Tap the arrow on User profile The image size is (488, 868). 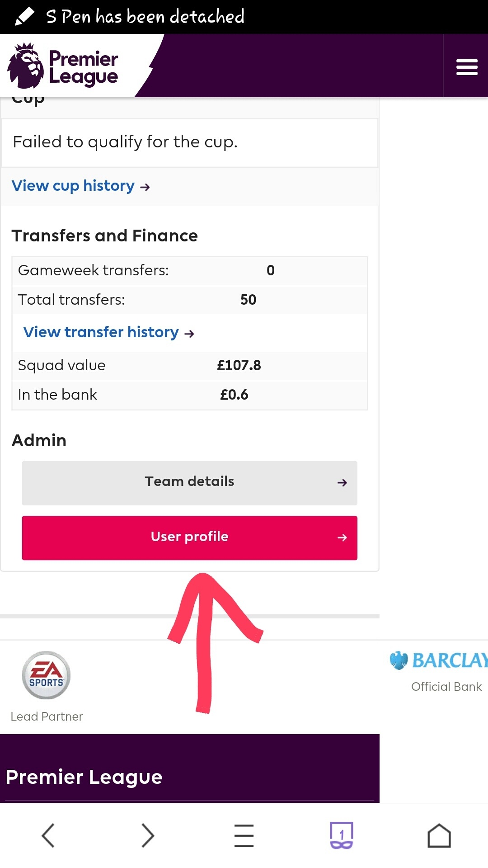(x=342, y=538)
